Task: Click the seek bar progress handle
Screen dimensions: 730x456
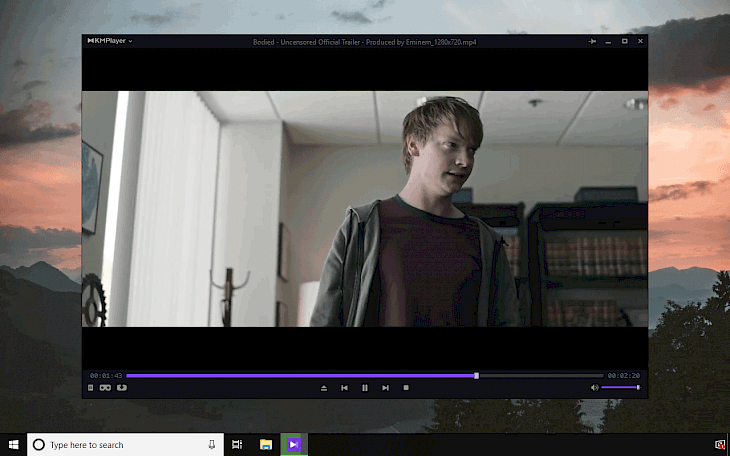Action: click(476, 375)
